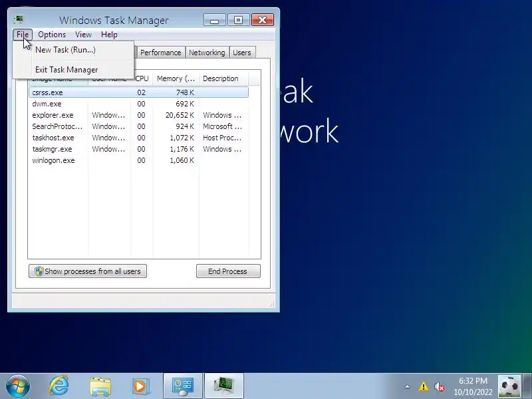The image size is (532, 399).
Task: Click the Task Manager taskbar button
Action: tap(224, 386)
